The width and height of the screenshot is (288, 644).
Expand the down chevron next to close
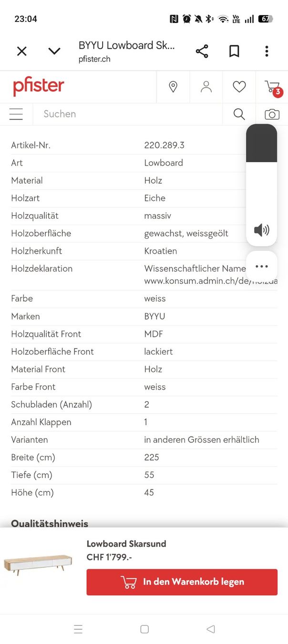(54, 51)
